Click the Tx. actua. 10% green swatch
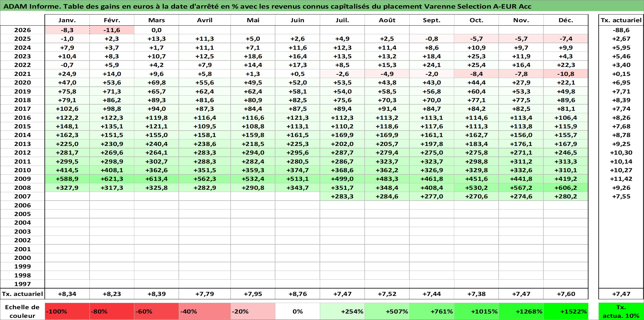Viewport: 644px width, 320px height. point(621,311)
